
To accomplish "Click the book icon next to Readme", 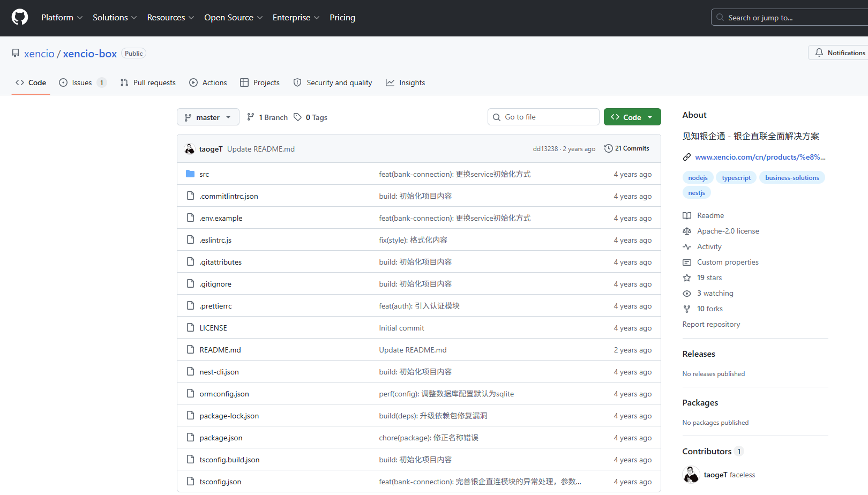I will [687, 215].
